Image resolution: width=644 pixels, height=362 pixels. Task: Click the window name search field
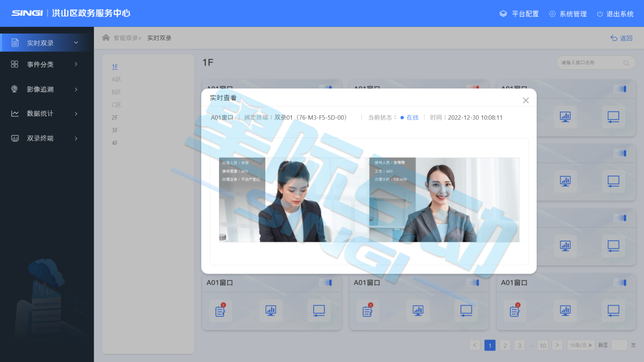[x=596, y=63]
